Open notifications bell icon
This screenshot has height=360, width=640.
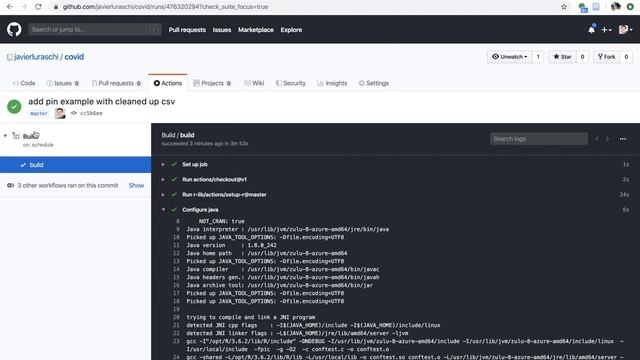(x=591, y=29)
